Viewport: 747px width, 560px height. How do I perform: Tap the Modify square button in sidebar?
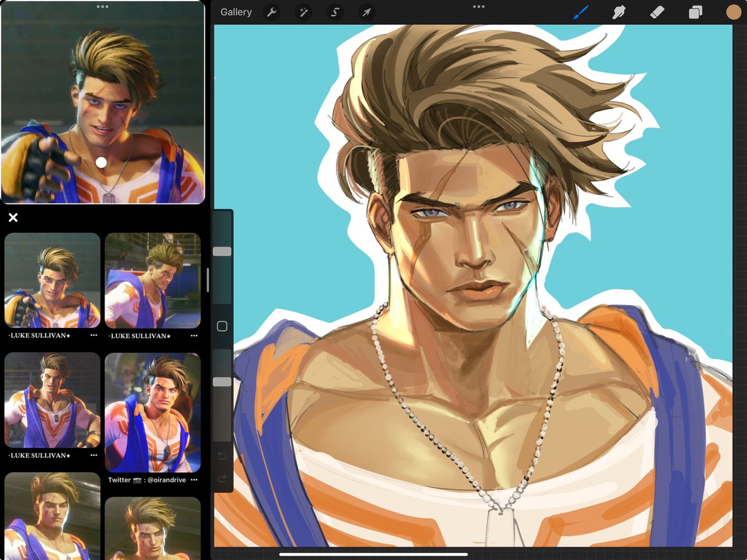point(222,326)
